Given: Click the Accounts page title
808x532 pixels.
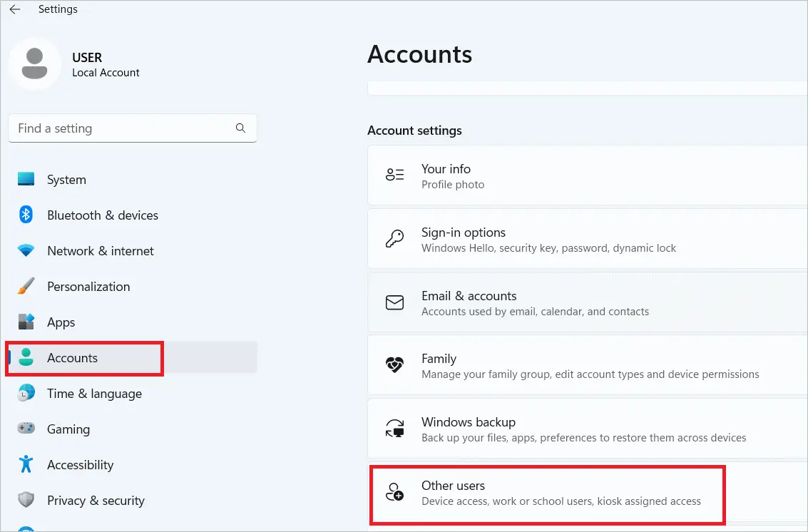Looking at the screenshot, I should point(419,54).
